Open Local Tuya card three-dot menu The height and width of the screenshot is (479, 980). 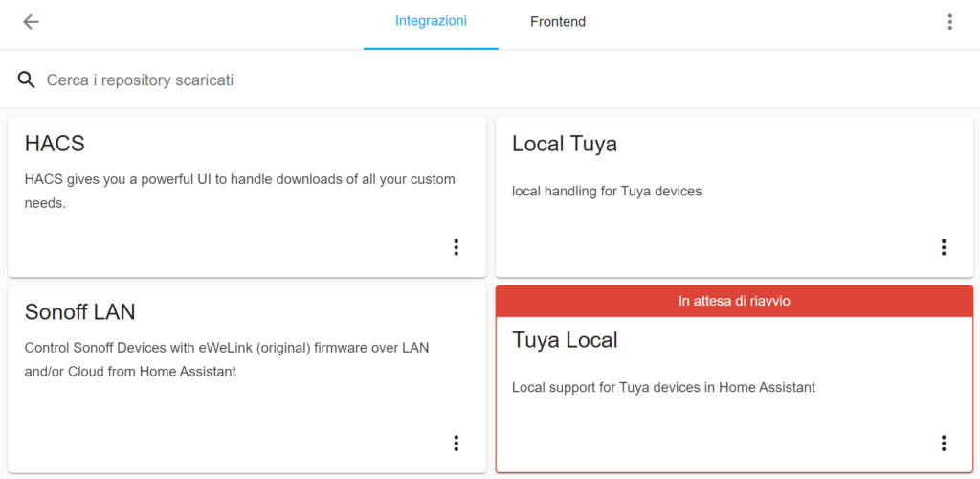(x=943, y=247)
